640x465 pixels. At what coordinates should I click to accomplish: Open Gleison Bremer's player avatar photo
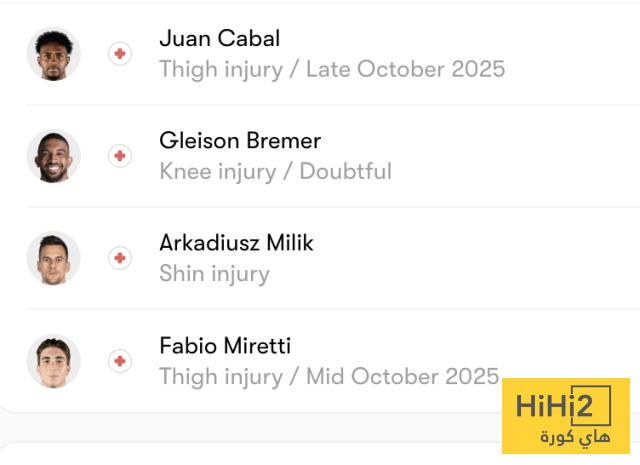[53, 156]
